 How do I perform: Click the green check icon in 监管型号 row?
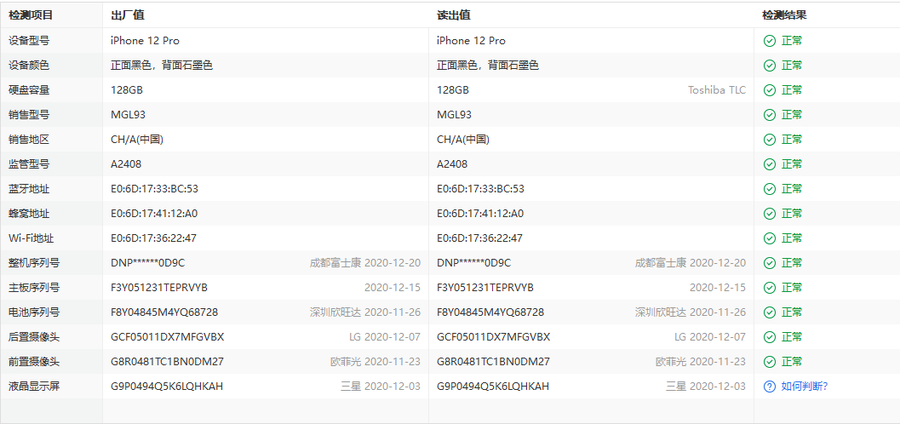pos(769,164)
